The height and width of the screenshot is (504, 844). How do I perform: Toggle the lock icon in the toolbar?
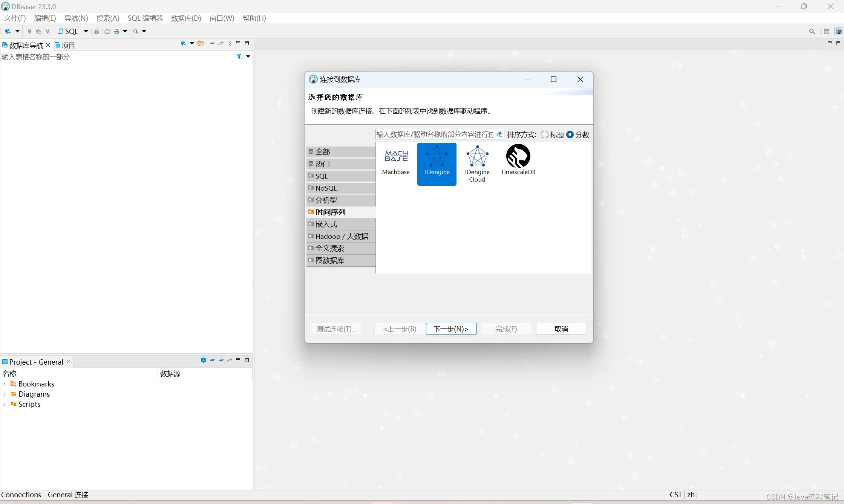(x=97, y=32)
